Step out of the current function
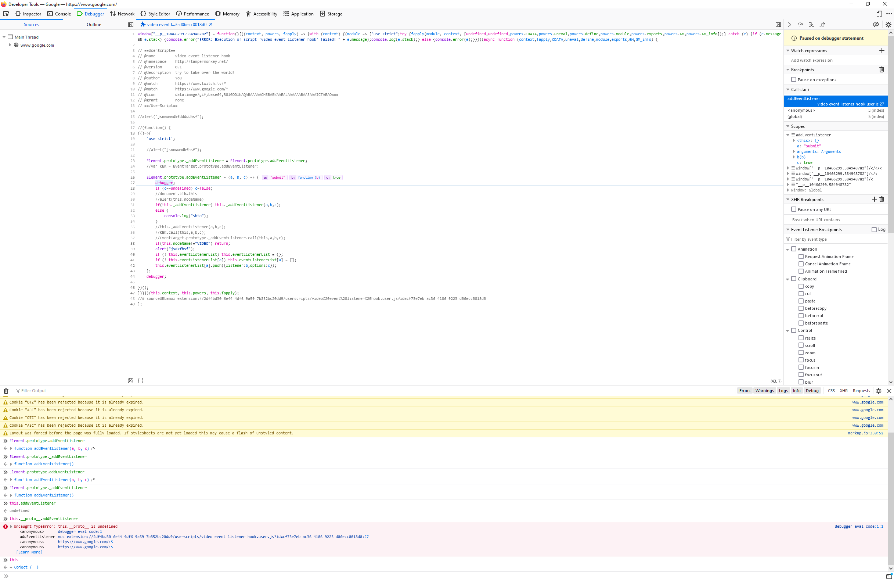 822,24
